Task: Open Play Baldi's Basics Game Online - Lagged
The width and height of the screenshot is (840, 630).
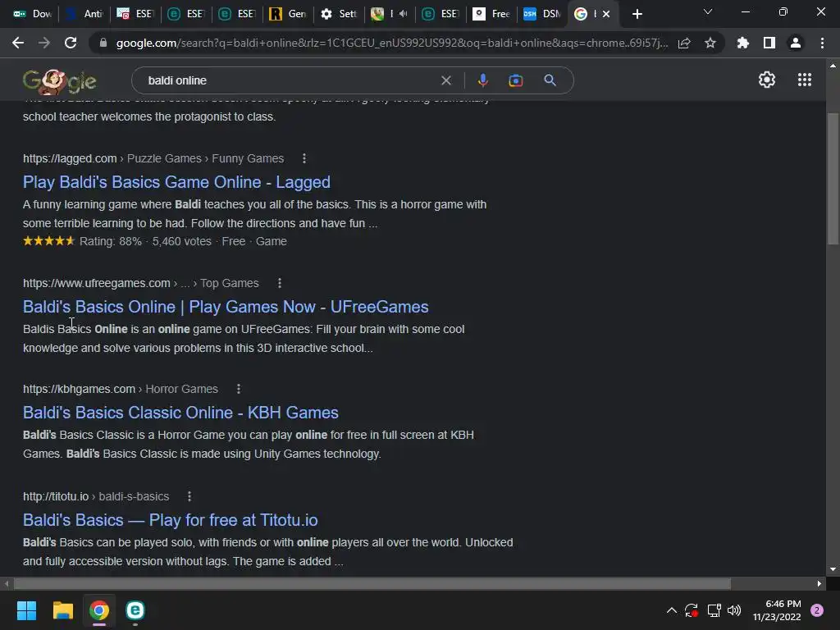Action: (x=177, y=182)
